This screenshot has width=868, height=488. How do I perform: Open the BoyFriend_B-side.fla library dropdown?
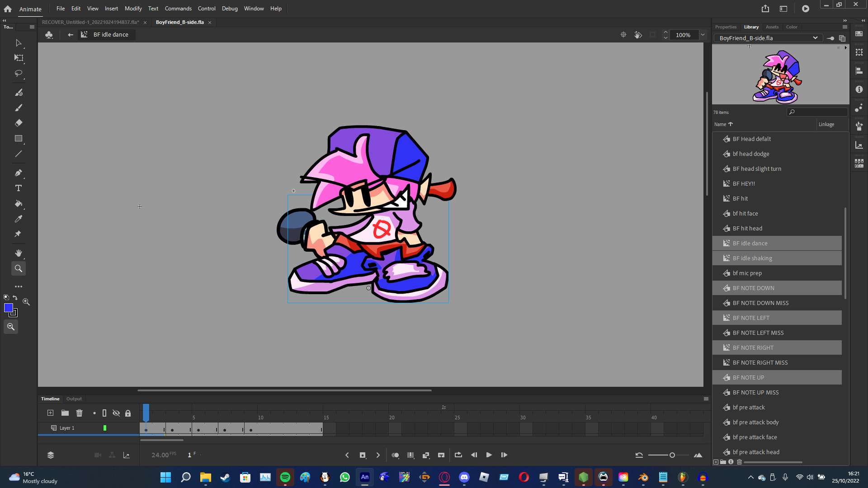point(769,38)
